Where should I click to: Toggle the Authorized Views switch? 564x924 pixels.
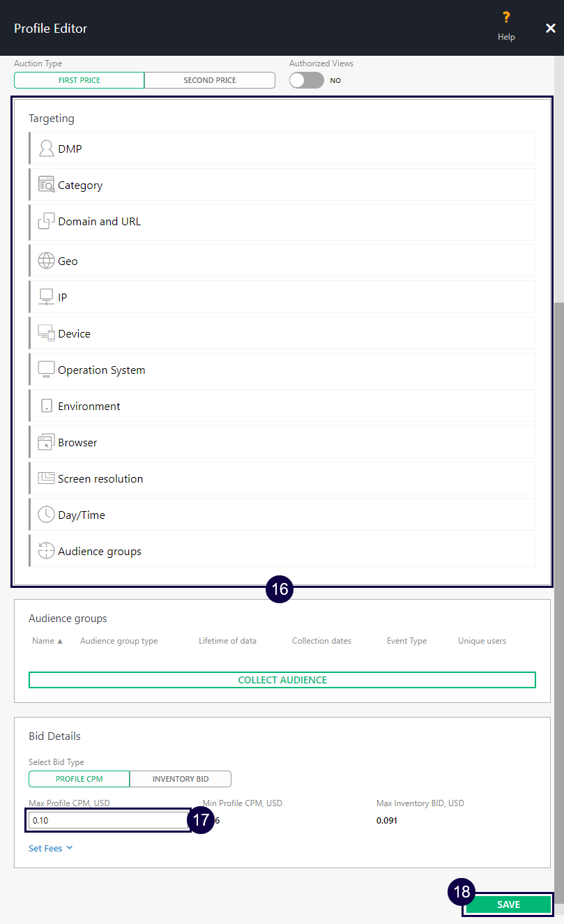[x=307, y=80]
